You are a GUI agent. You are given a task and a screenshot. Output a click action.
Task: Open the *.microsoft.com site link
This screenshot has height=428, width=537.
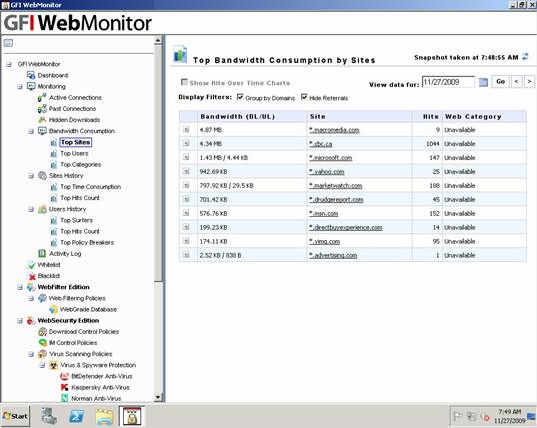tap(331, 158)
